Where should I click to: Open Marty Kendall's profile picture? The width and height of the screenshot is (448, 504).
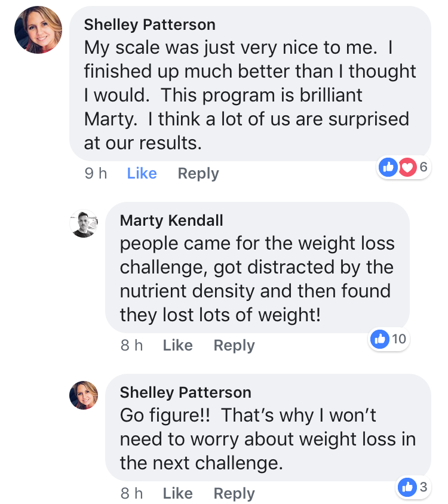click(x=84, y=224)
